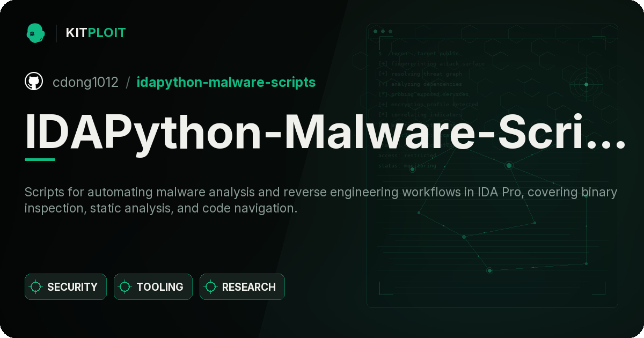Image resolution: width=644 pixels, height=338 pixels.
Task: Click the KitPloit green mascot logo
Action: pos(35,33)
